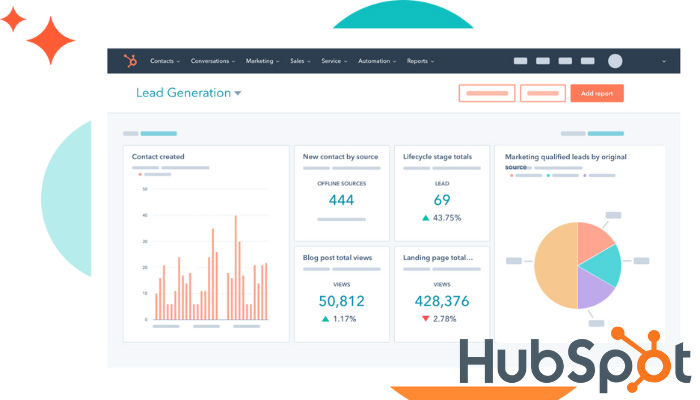Open the Landing page total report
Image resolution: width=700 pixels, height=400 pixels.
tap(438, 258)
